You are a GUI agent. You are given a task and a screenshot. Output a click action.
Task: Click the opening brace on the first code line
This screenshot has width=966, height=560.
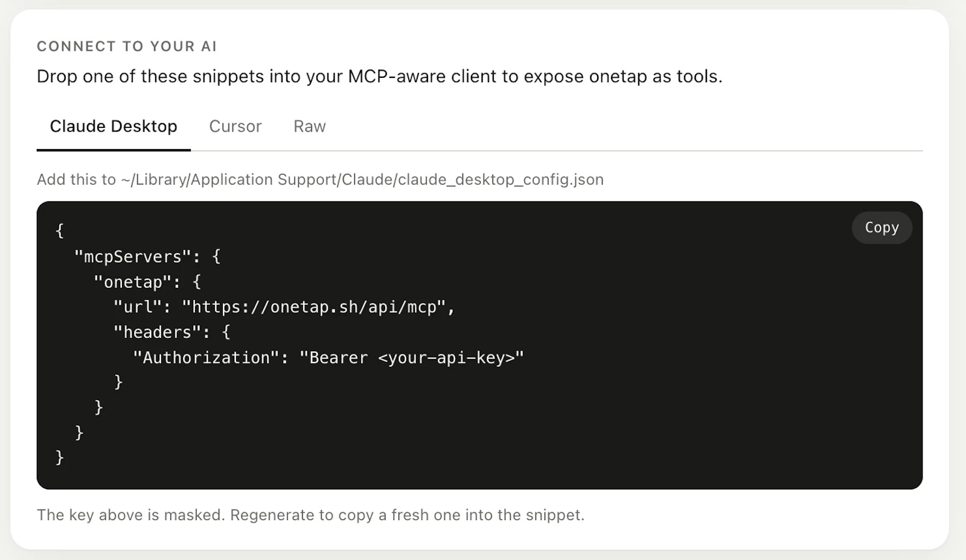click(59, 231)
